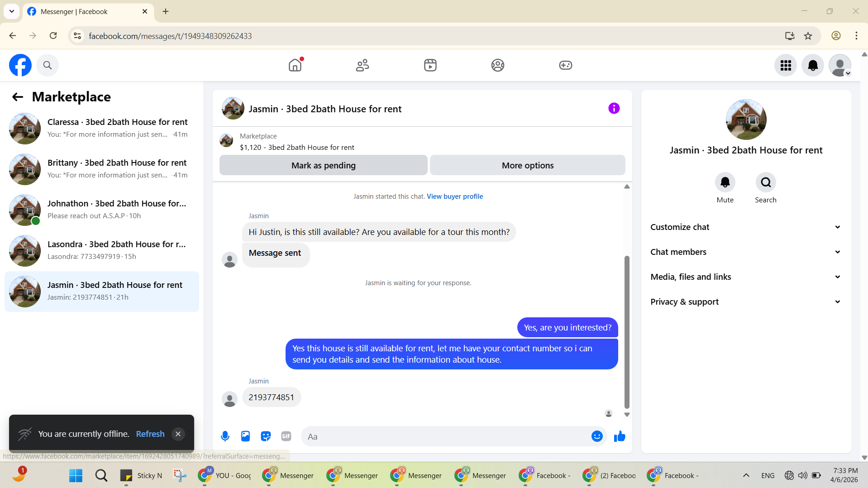This screenshot has width=868, height=488.
Task: Open conversation information purple icon
Action: [614, 108]
